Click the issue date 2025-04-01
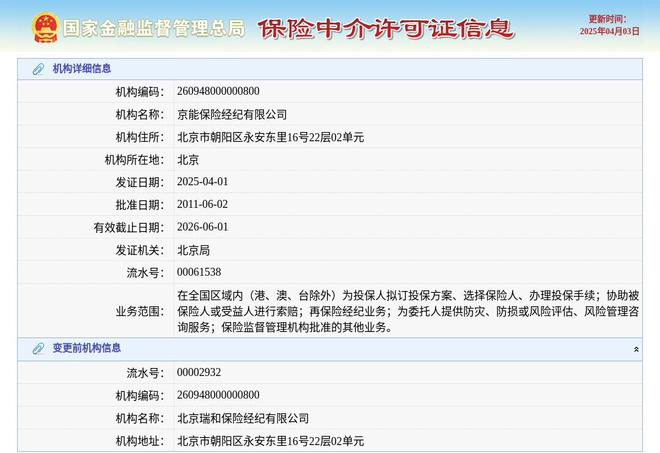The width and height of the screenshot is (660, 453). point(202,182)
